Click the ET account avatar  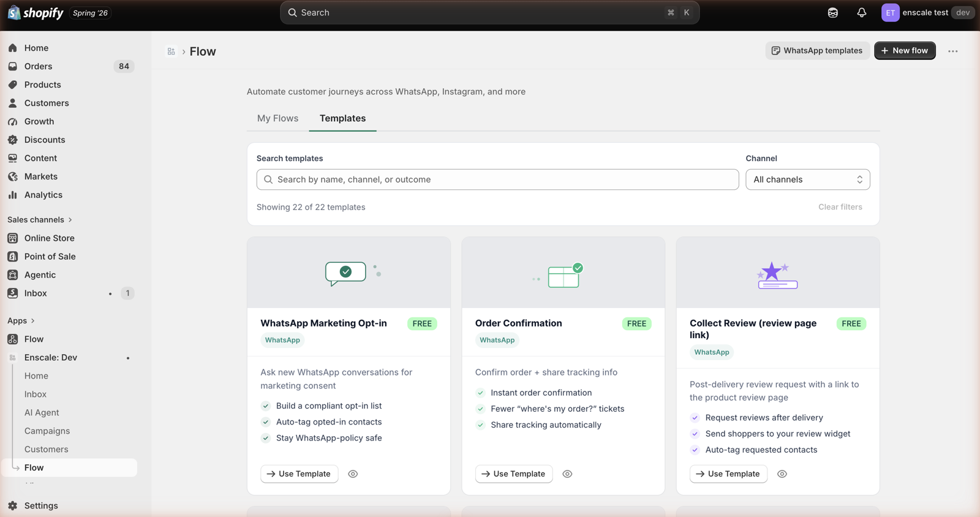[891, 12]
